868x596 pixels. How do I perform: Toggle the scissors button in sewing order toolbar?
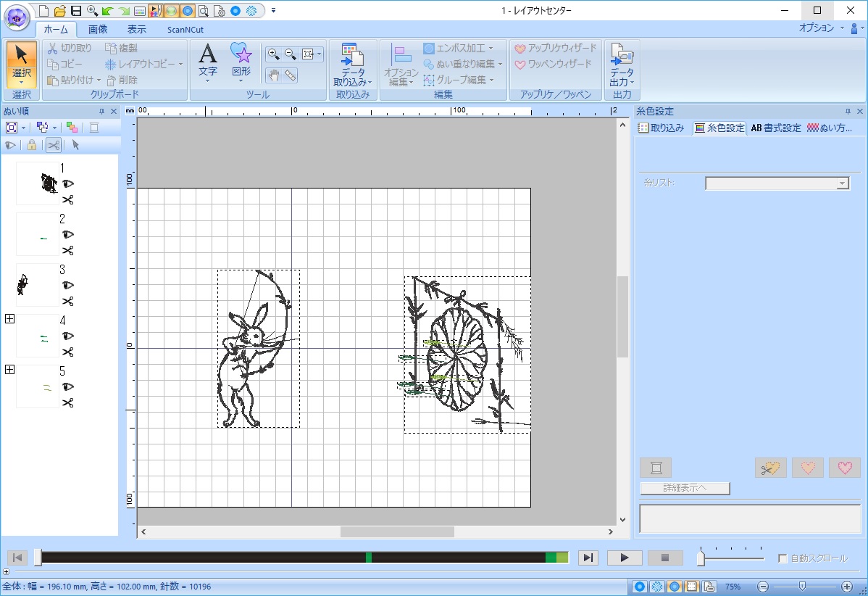(x=53, y=145)
